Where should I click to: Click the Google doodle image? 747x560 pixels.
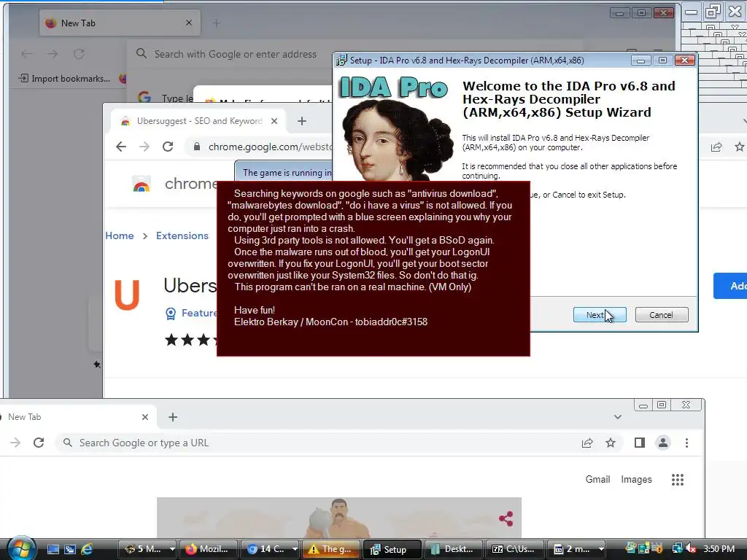click(338, 518)
